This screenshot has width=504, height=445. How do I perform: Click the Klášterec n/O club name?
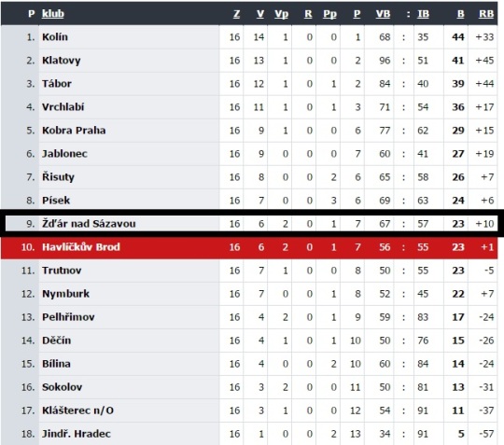click(78, 410)
